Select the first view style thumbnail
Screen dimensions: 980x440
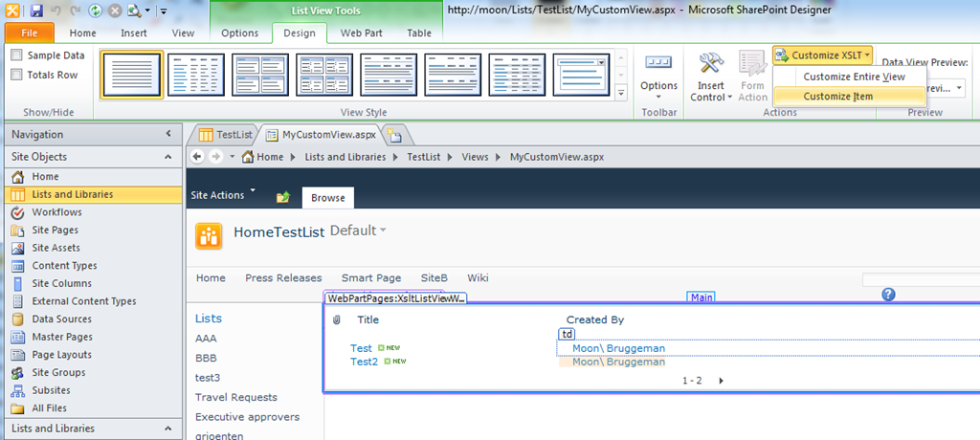coord(132,75)
